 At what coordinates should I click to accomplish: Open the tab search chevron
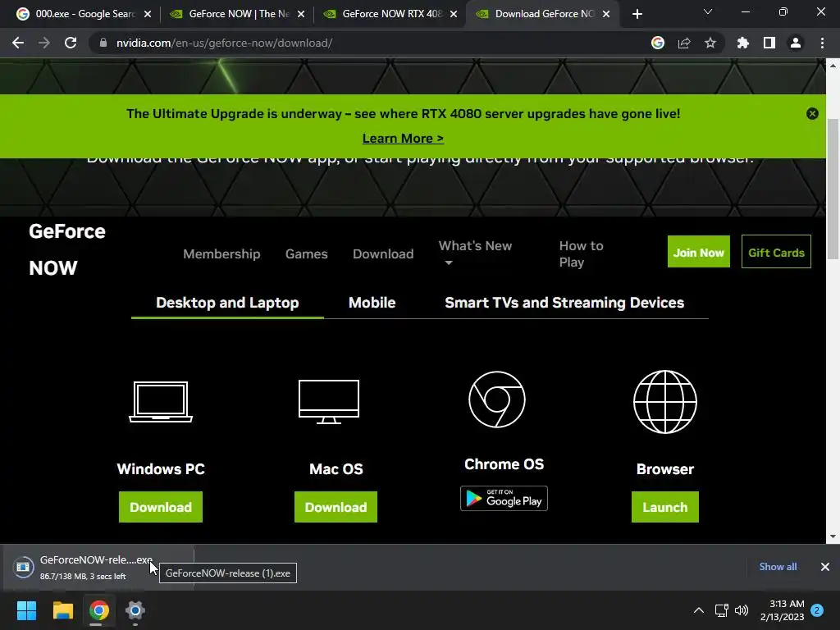pos(708,11)
